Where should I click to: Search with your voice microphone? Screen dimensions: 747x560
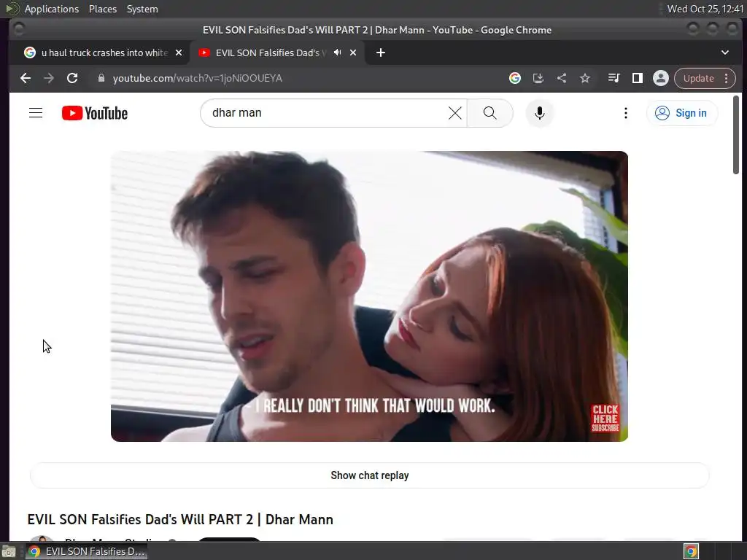coord(539,113)
